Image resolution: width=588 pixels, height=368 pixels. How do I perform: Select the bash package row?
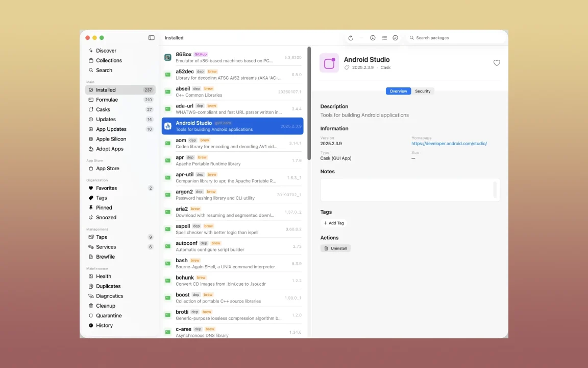pos(233,264)
